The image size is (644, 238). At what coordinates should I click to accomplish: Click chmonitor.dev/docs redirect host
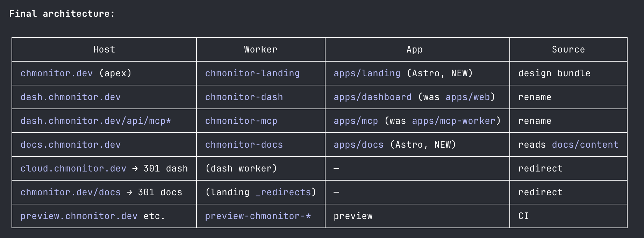click(x=71, y=192)
